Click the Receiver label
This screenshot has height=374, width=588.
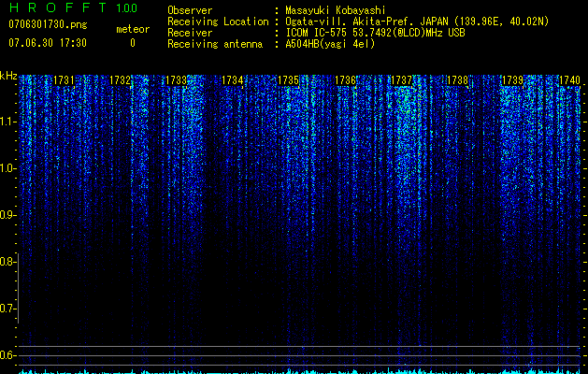pyautogui.click(x=190, y=33)
